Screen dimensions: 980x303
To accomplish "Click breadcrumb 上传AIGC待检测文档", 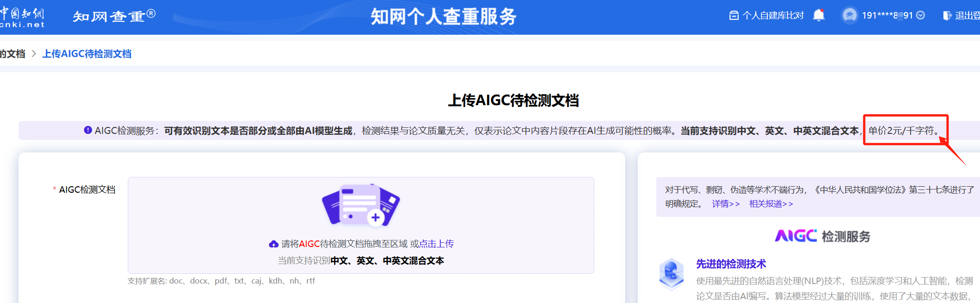I will [87, 54].
